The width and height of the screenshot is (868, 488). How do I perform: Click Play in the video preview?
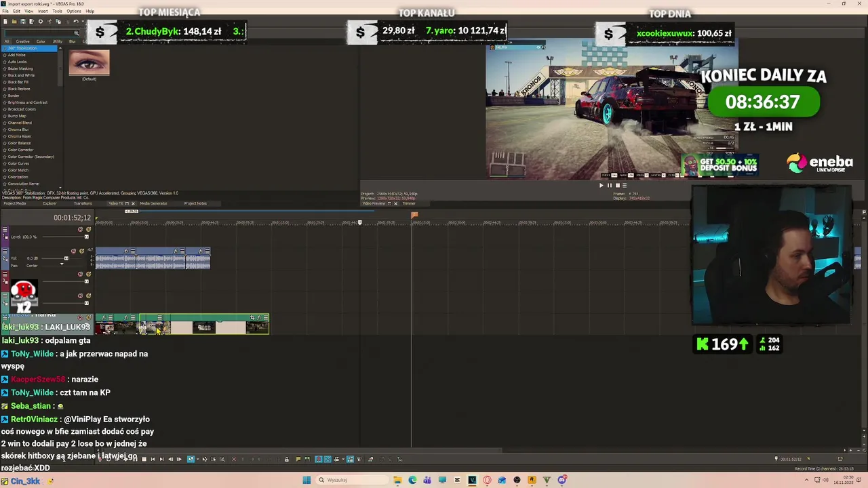601,185
